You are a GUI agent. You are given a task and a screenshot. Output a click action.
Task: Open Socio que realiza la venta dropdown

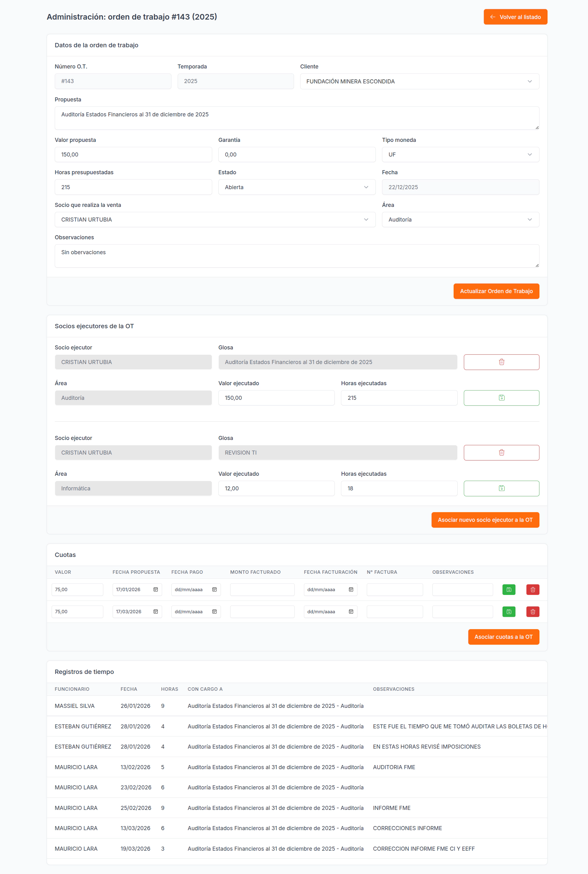coord(215,219)
